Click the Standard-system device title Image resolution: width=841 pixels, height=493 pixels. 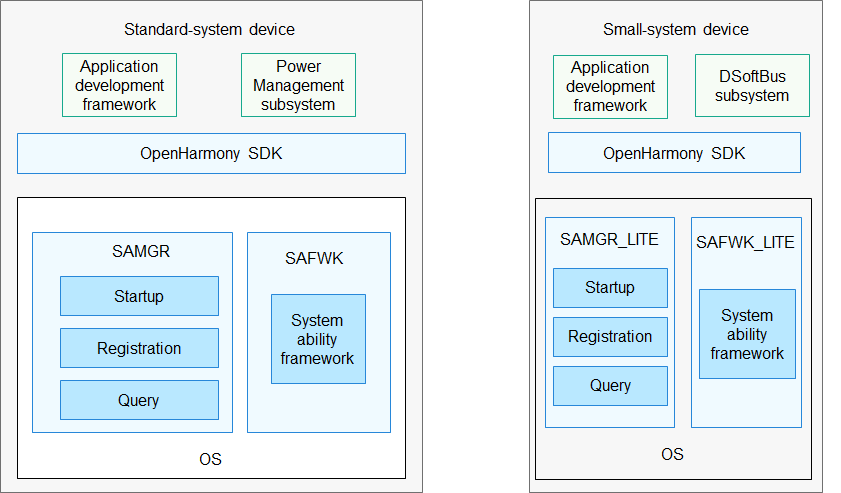(209, 30)
